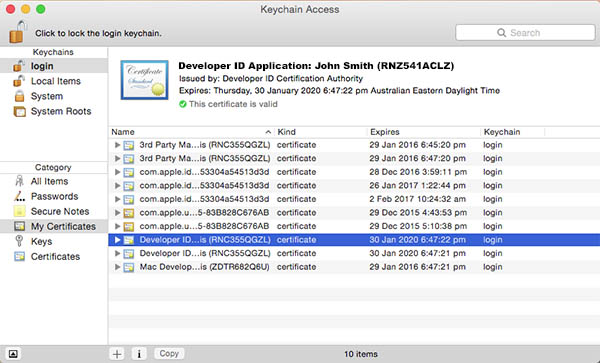Select com.apple.id row expiring 2 Feb 2017
Image resolution: width=600 pixels, height=363 pixels.
click(x=354, y=199)
